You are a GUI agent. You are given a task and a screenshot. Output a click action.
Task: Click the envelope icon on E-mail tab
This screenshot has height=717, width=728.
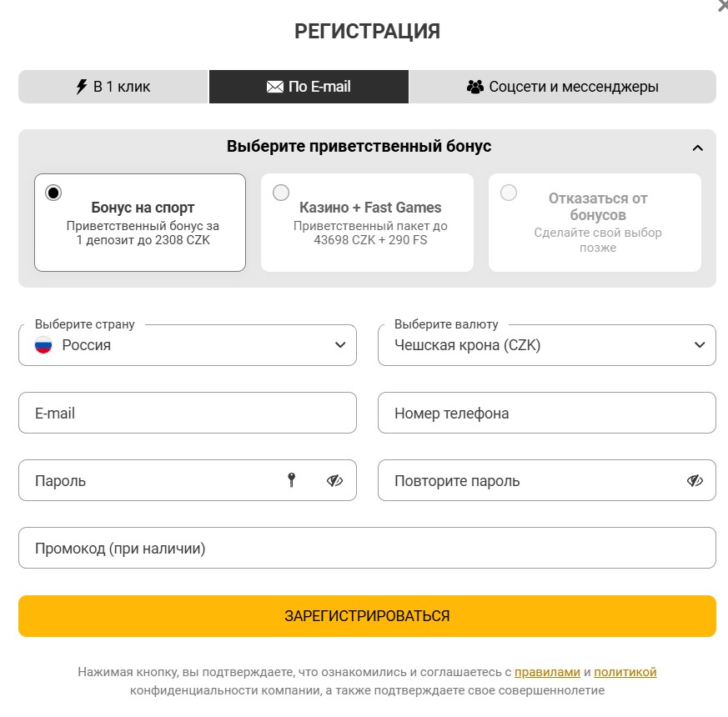[277, 86]
